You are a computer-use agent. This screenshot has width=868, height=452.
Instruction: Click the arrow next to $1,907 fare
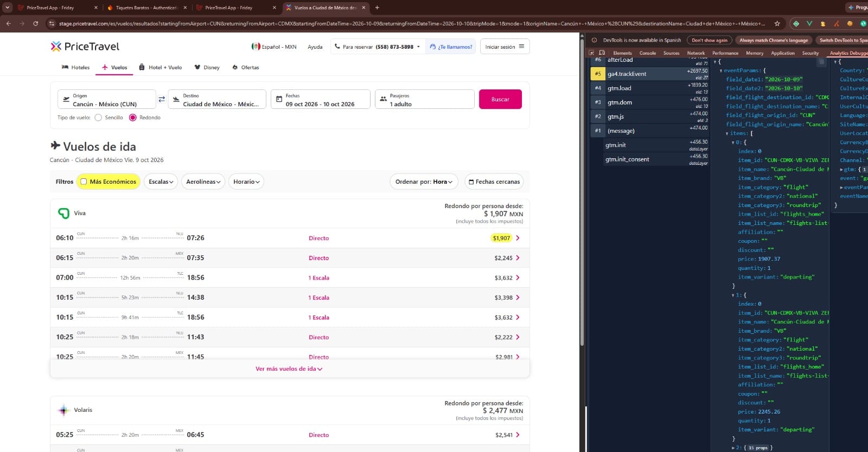(x=518, y=238)
